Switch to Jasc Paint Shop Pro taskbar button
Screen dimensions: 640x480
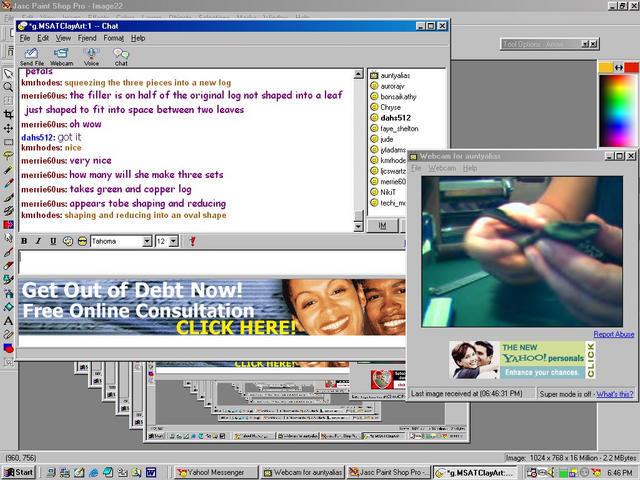(x=389, y=472)
